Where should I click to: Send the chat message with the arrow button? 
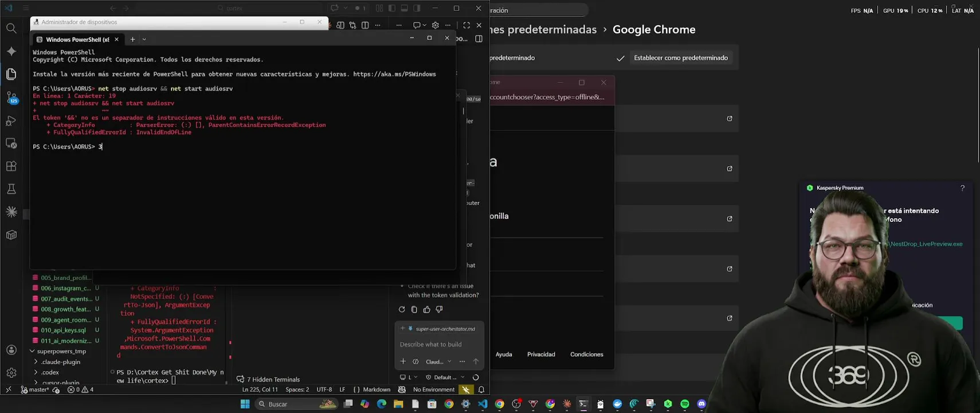(x=476, y=361)
